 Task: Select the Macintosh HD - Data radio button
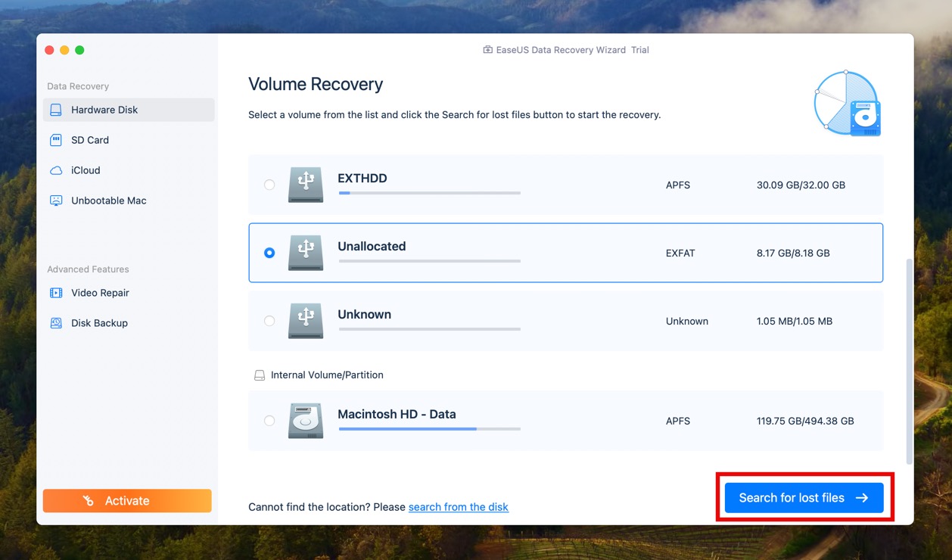269,421
